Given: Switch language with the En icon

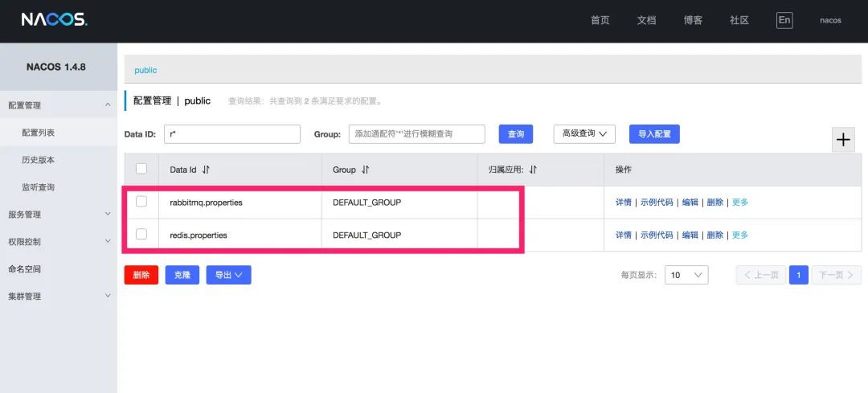Looking at the screenshot, I should pos(784,20).
